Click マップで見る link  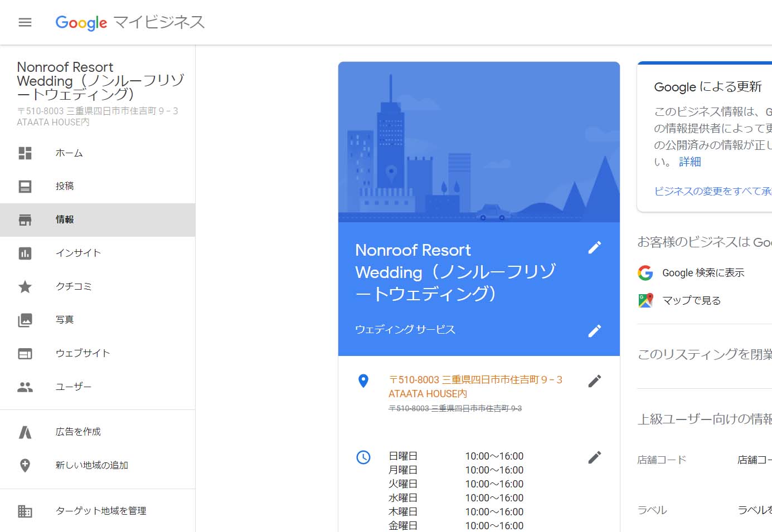(x=691, y=301)
